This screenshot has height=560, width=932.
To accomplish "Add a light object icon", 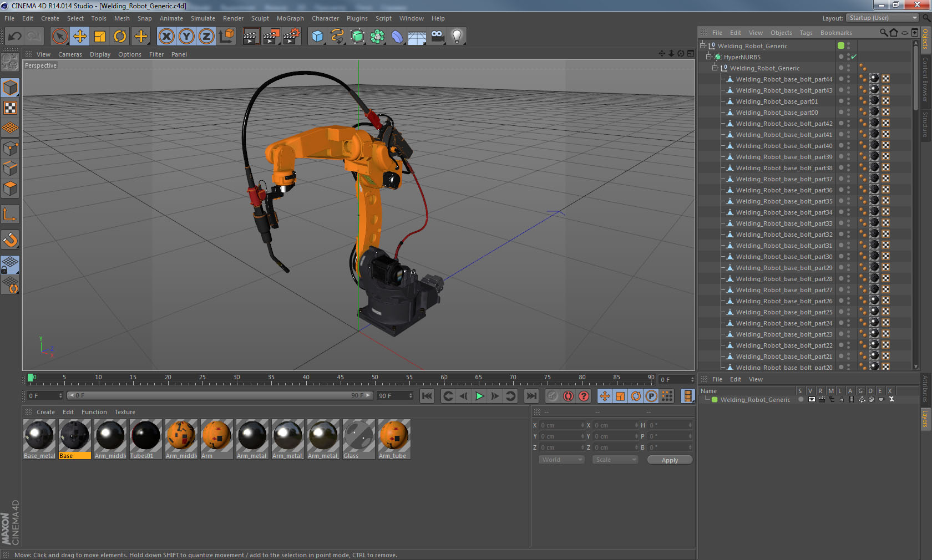I will 457,37.
